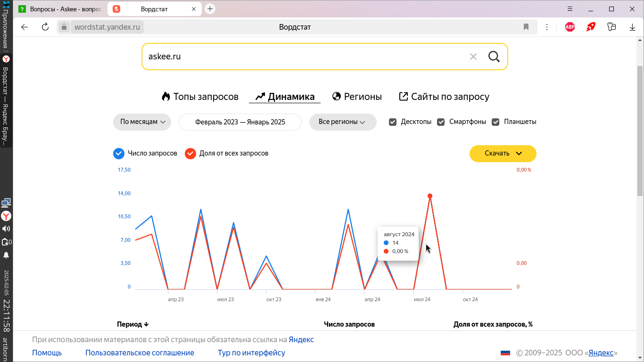The width and height of the screenshot is (644, 362).
Task: Click the battery power tray icon
Action: tap(6, 242)
